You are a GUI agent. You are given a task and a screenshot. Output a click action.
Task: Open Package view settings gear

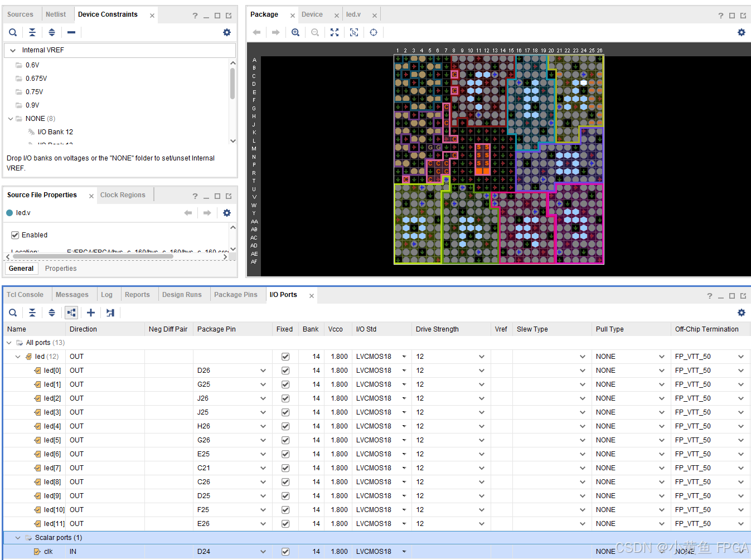pos(742,32)
